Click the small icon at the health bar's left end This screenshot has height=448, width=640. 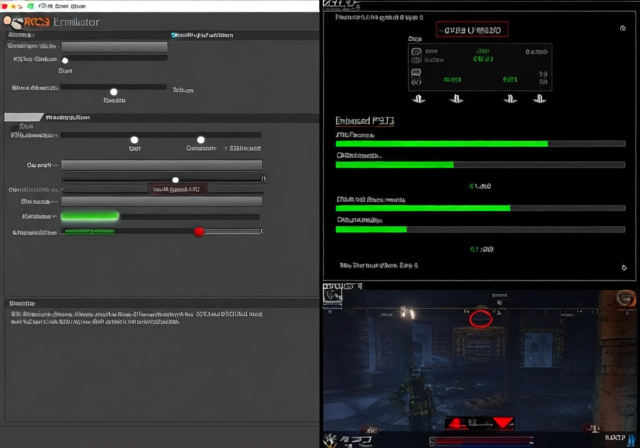coord(432,441)
